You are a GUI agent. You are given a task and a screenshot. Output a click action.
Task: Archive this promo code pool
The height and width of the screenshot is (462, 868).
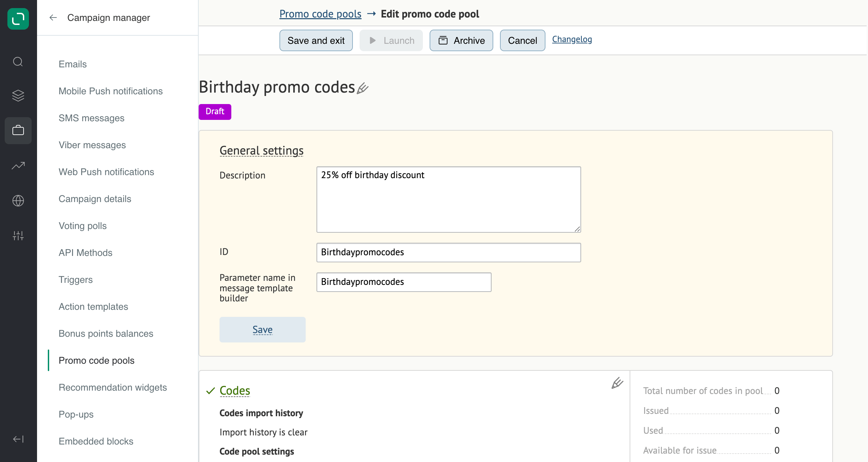461,40
